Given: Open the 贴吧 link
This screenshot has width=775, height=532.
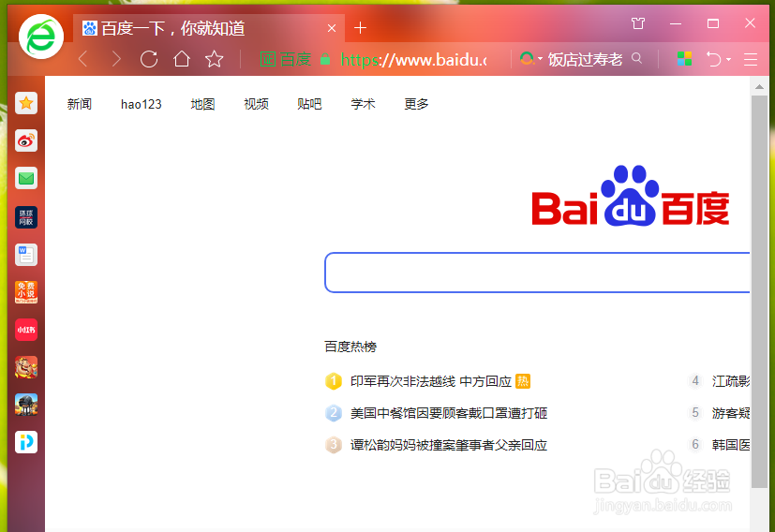Looking at the screenshot, I should coord(309,104).
